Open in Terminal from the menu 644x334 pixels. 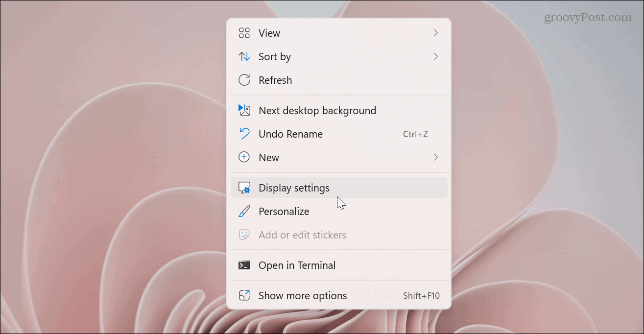[297, 265]
